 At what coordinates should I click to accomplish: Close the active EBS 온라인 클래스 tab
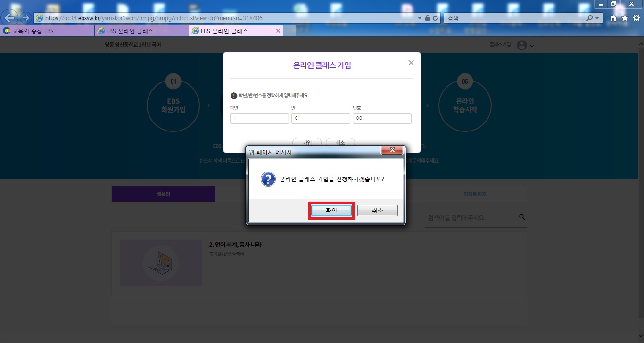(278, 31)
